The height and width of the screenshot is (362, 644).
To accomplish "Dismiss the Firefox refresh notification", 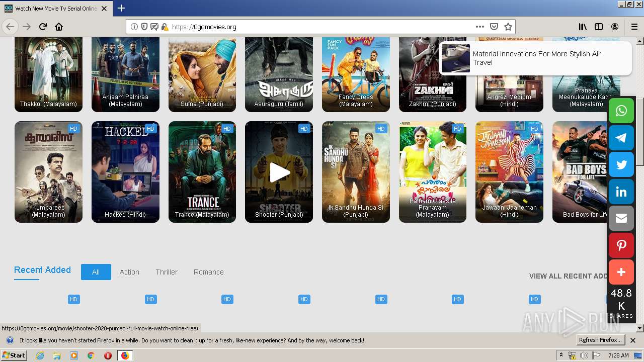I will tap(633, 340).
